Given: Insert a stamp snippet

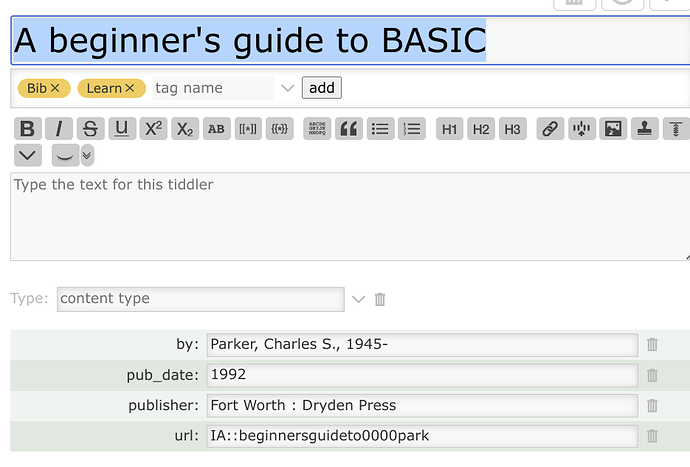Looking at the screenshot, I should coord(645,129).
